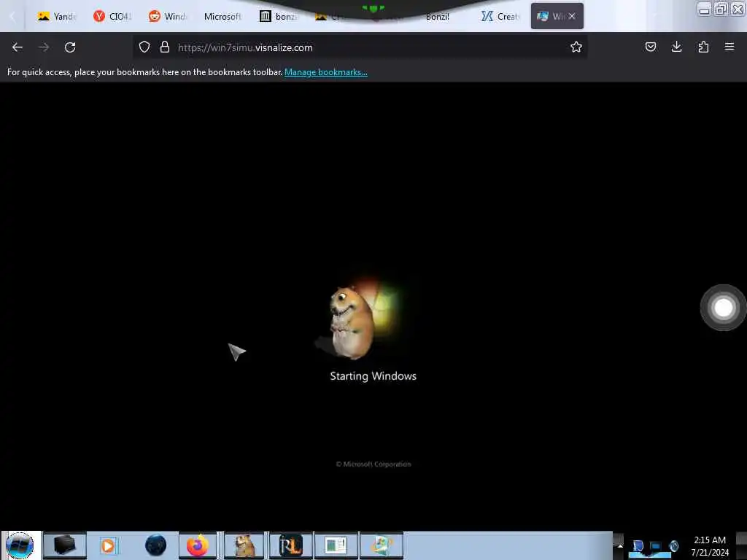Go back using the browser back arrow
The width and height of the screenshot is (747, 560).
[x=18, y=47]
